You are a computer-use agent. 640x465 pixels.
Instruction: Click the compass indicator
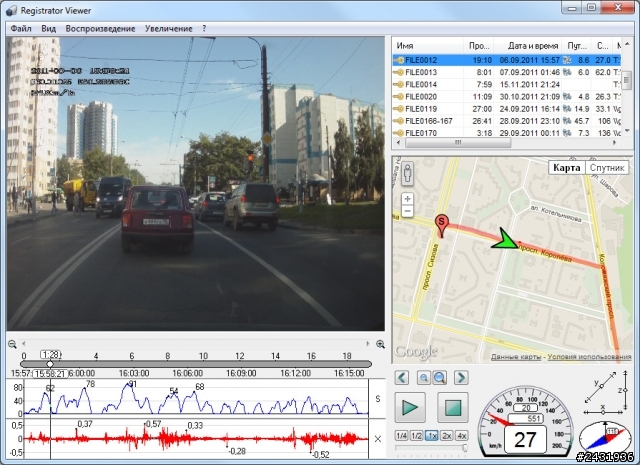605,439
